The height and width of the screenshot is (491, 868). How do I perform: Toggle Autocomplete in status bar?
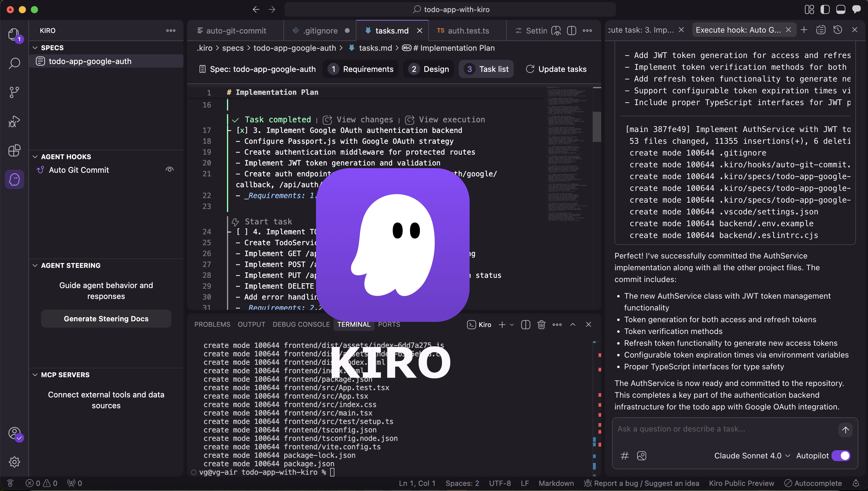pyautogui.click(x=813, y=483)
